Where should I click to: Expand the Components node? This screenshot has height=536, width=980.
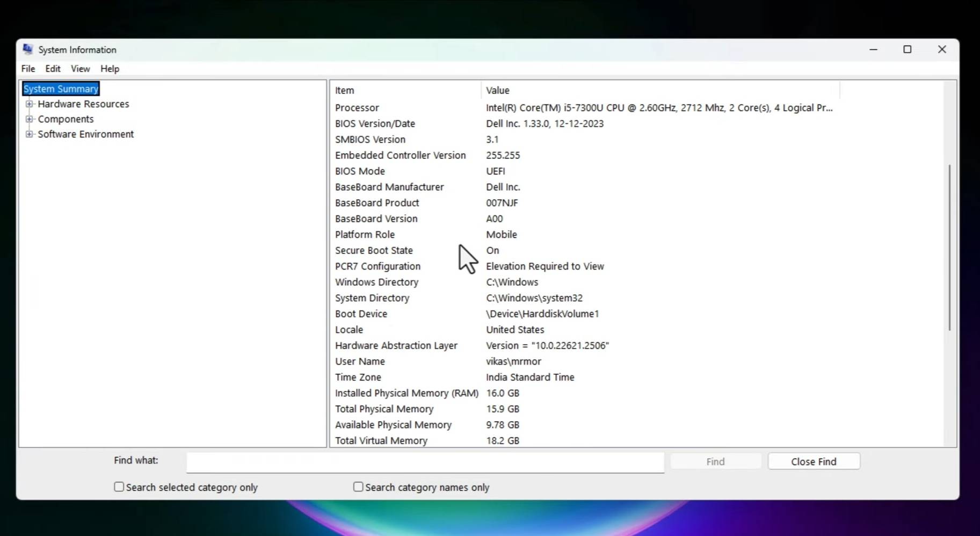point(29,119)
